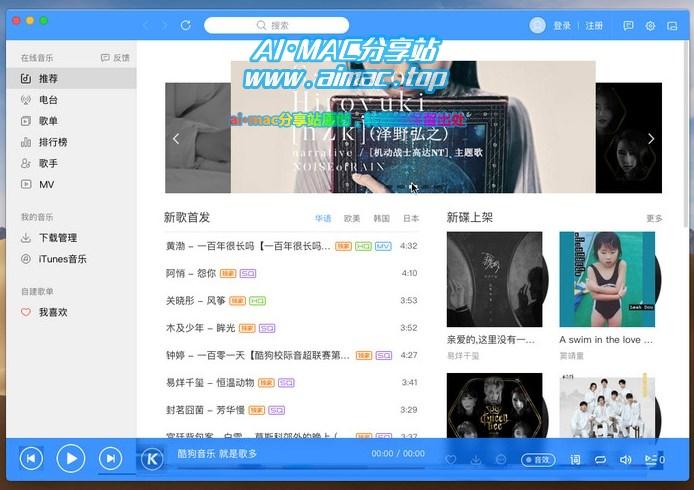Open the 排行榜 charts section
Screen dimensions: 694x490
71,142
